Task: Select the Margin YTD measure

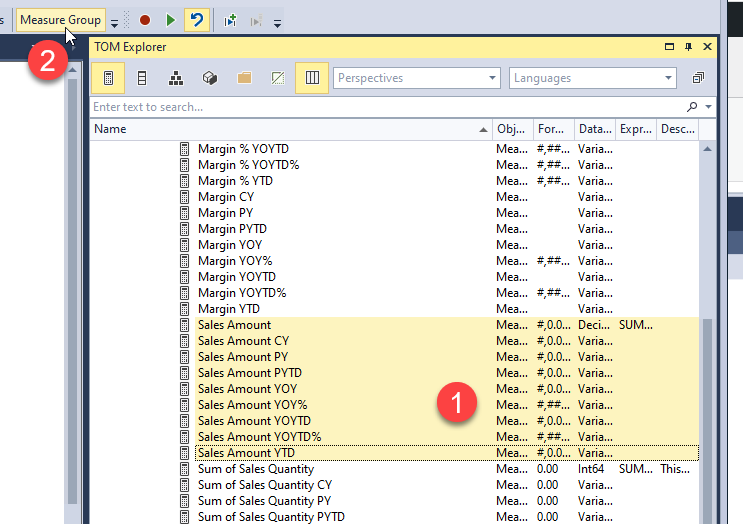Action: pyautogui.click(x=228, y=309)
